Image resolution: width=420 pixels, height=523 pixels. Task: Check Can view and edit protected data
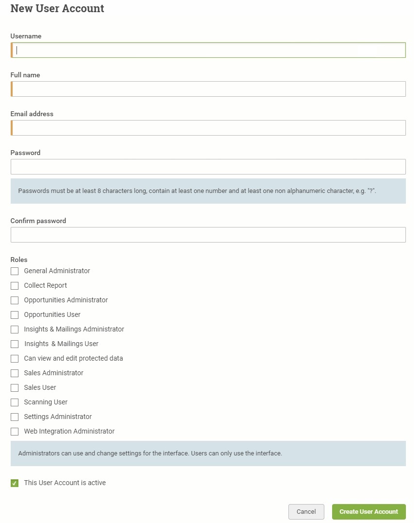(15, 359)
